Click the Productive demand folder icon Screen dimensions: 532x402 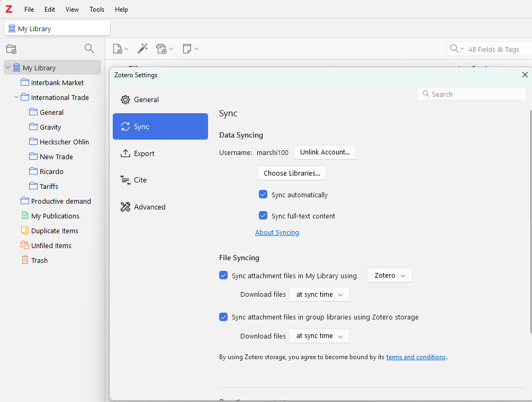click(25, 200)
